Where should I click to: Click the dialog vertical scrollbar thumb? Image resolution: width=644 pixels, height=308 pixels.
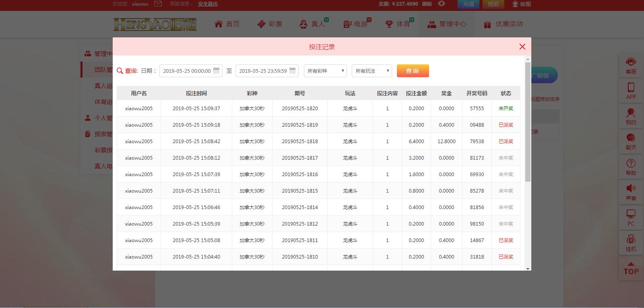(528, 122)
